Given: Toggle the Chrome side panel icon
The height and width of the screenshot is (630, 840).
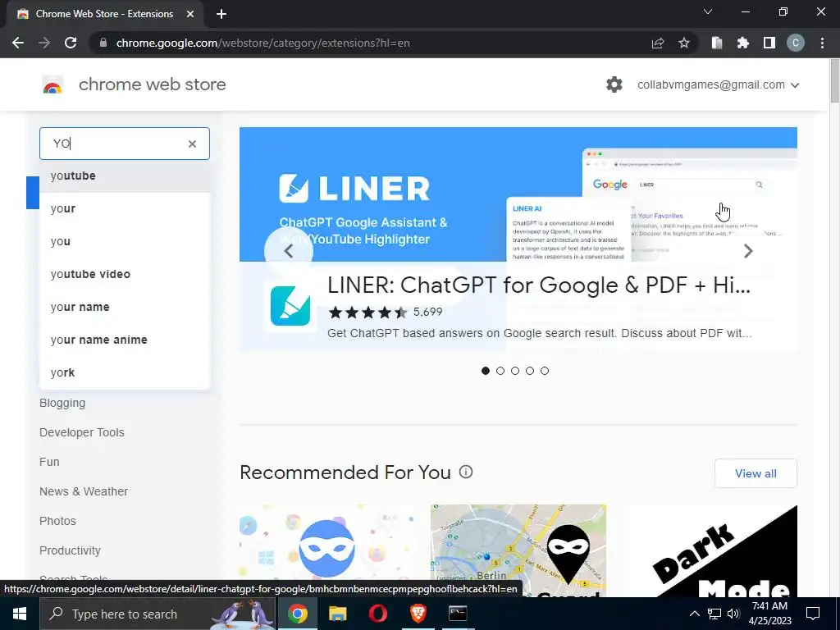Looking at the screenshot, I should click(x=769, y=43).
